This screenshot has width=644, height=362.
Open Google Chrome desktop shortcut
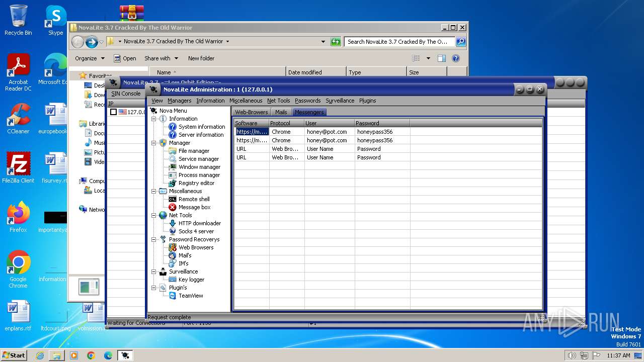tap(18, 269)
